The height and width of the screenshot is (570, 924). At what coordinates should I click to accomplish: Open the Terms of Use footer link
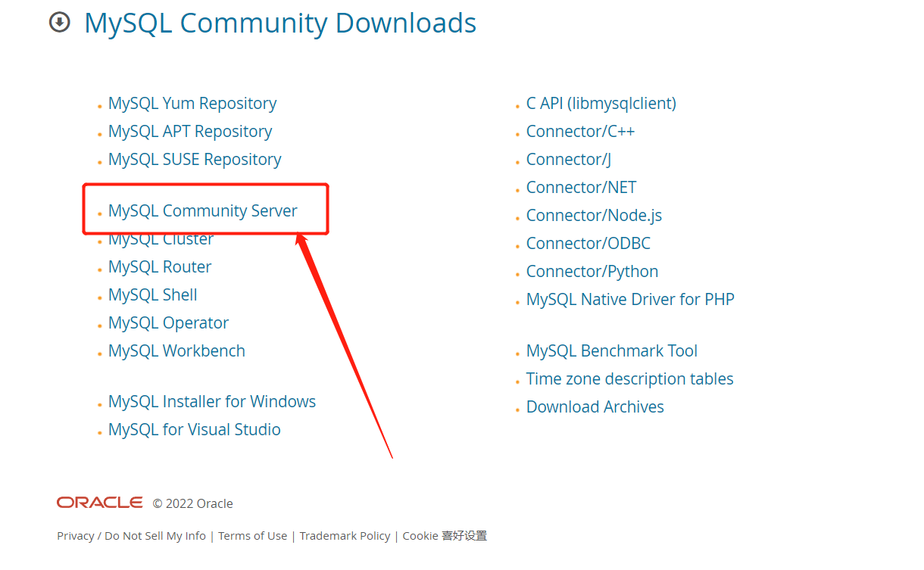pos(253,535)
